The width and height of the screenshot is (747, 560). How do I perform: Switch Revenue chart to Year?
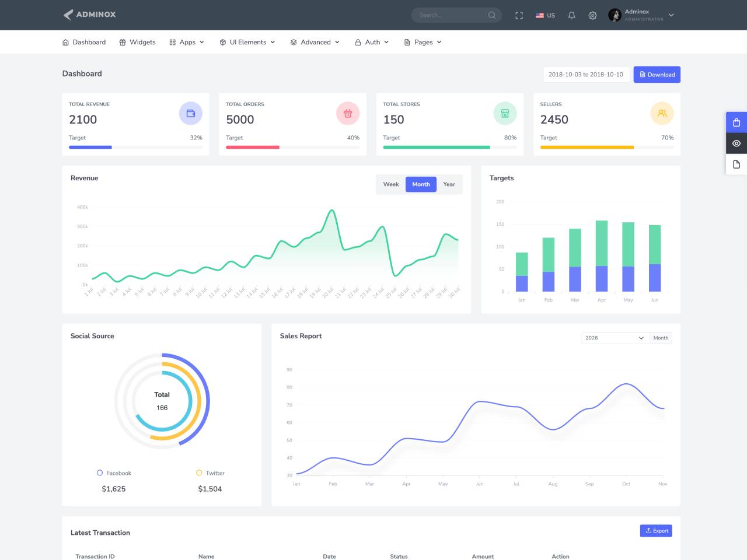(449, 184)
